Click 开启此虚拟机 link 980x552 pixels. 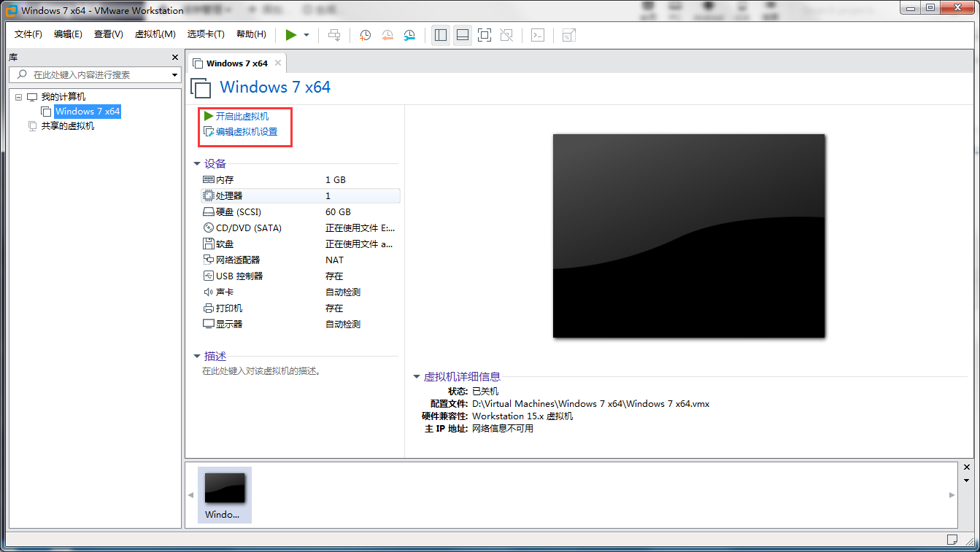point(242,116)
